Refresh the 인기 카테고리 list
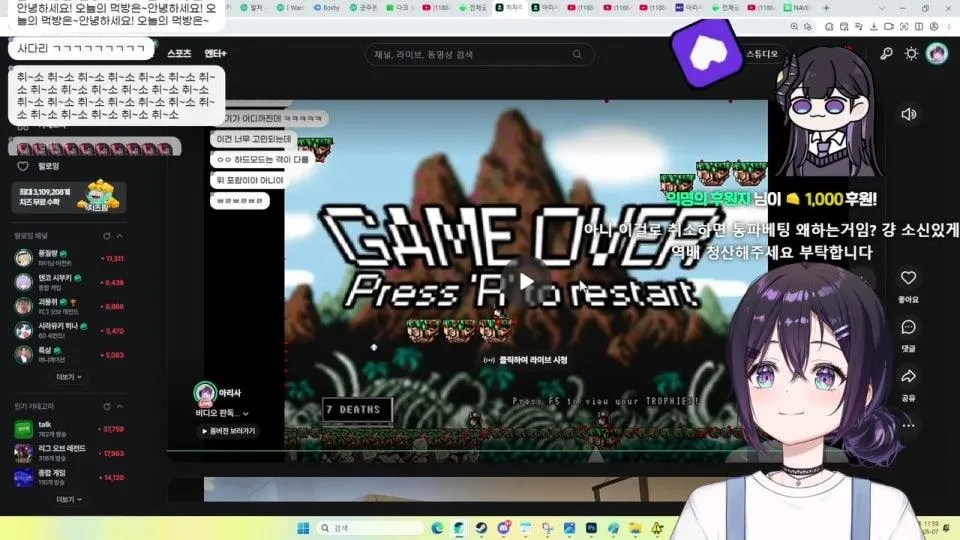 click(107, 407)
